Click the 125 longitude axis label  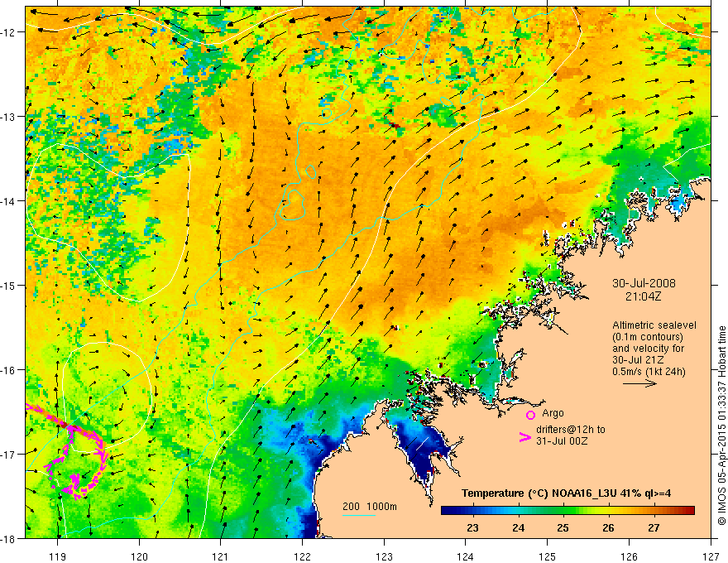(548, 556)
